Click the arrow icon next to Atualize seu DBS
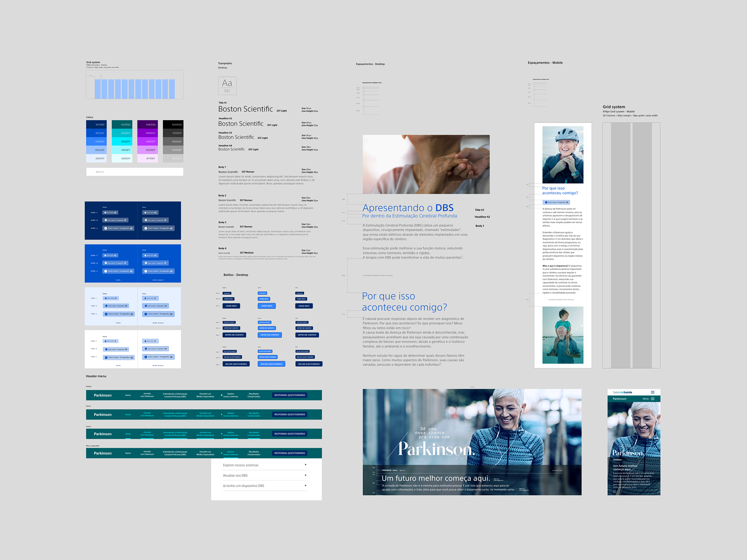747x560 pixels. click(x=305, y=475)
